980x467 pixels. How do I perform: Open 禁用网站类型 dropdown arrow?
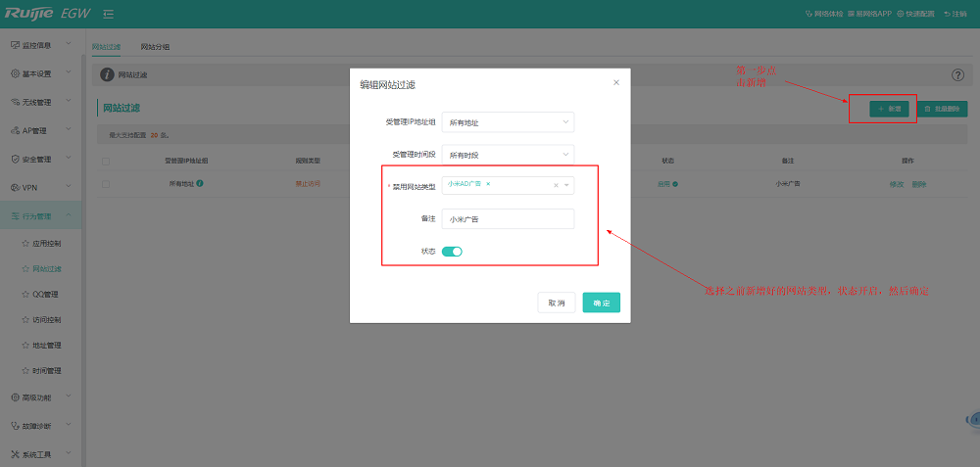[566, 185]
